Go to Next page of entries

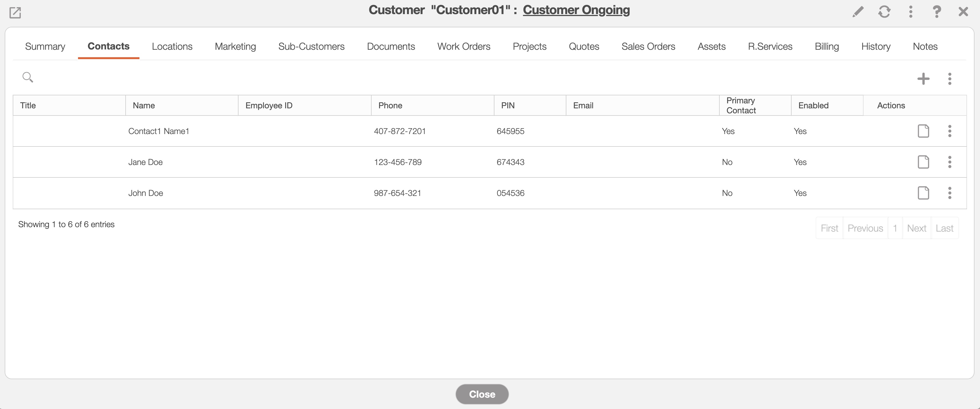coord(916,228)
